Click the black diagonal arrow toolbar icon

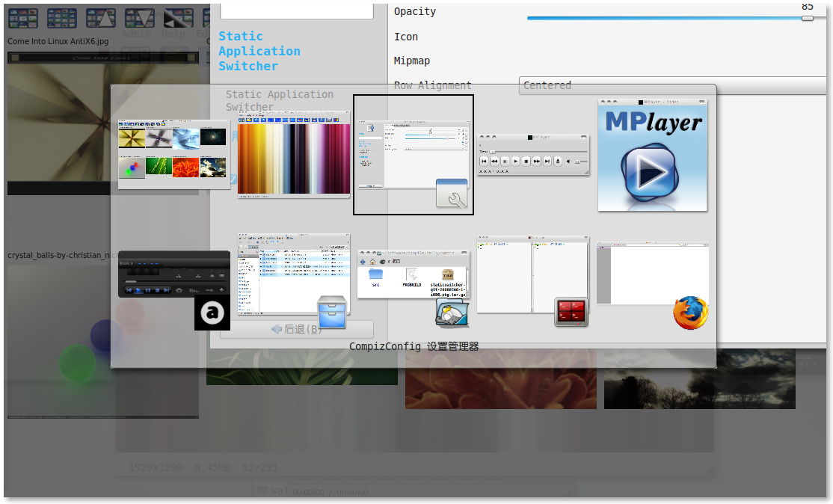[179, 18]
